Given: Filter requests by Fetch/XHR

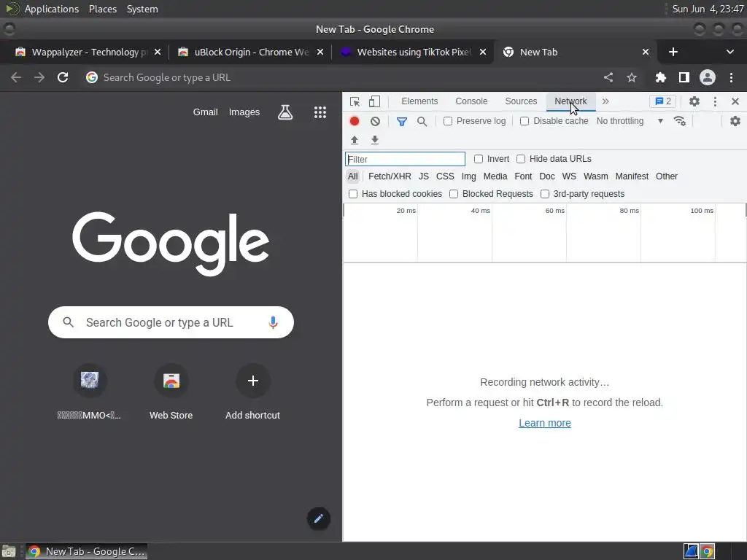Looking at the screenshot, I should tap(390, 176).
